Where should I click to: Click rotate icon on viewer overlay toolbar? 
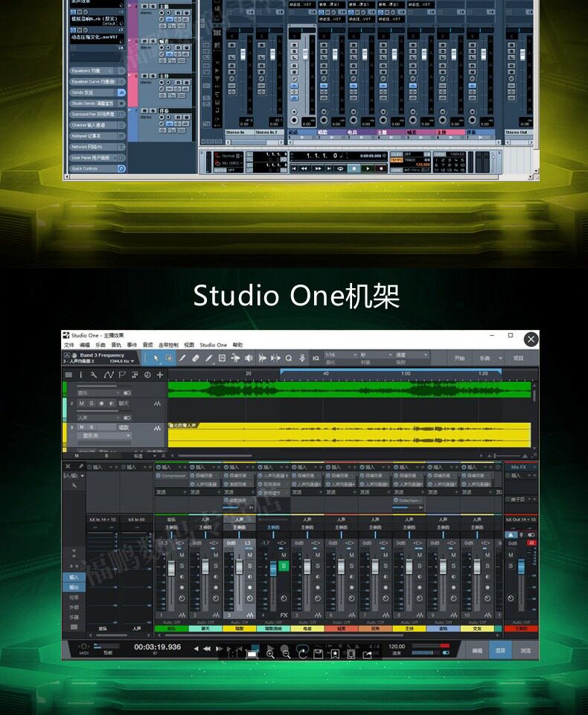click(x=303, y=655)
